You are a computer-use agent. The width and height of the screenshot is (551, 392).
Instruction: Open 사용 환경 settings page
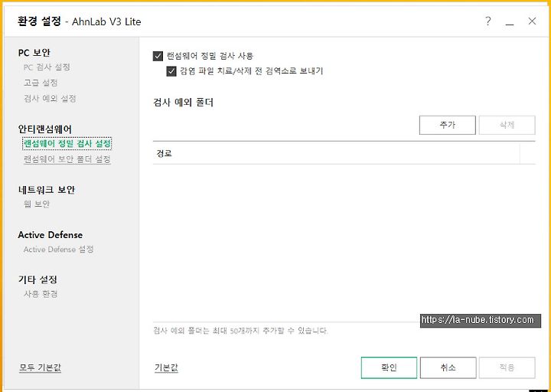coord(41,294)
